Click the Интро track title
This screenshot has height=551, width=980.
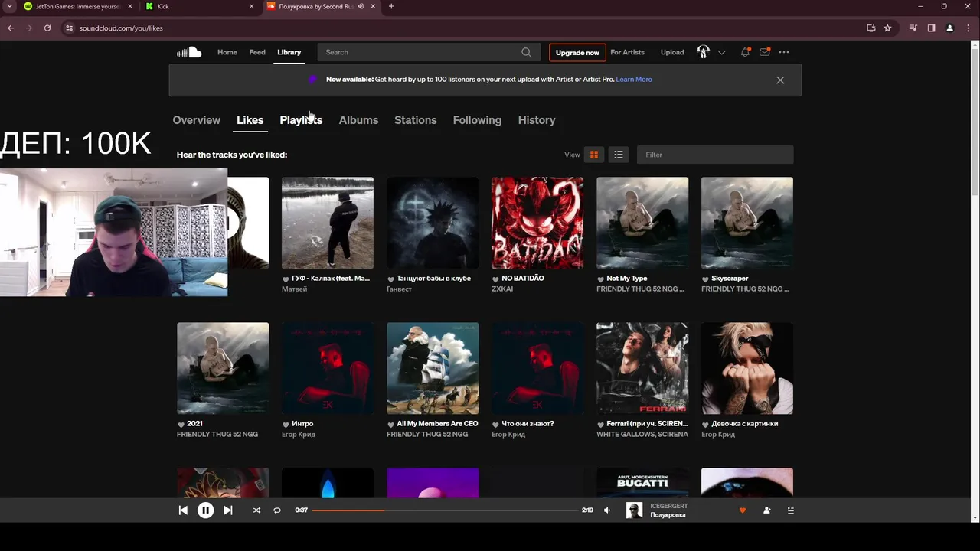coord(302,424)
